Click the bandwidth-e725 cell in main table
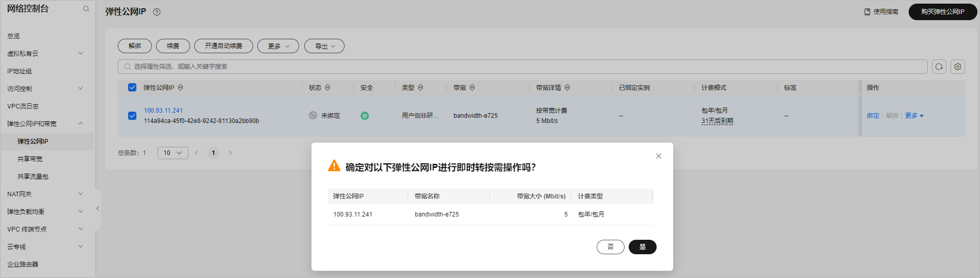980x278 pixels. tap(476, 116)
